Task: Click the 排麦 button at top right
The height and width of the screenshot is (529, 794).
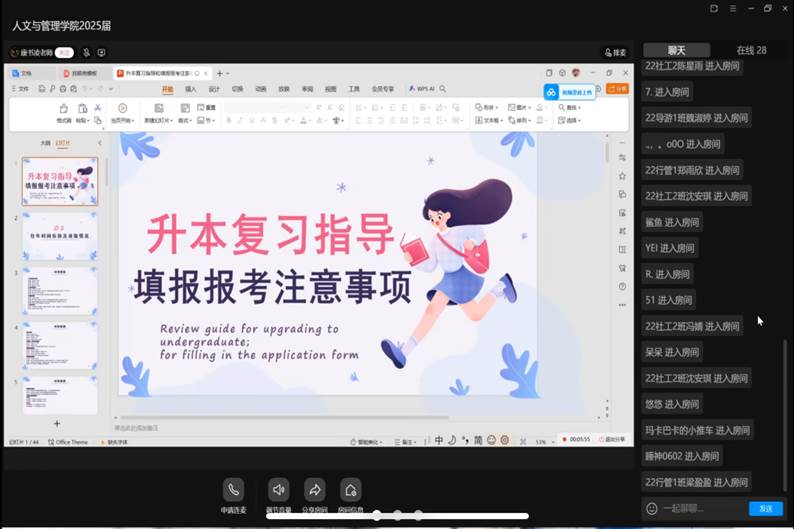Action: pyautogui.click(x=615, y=52)
